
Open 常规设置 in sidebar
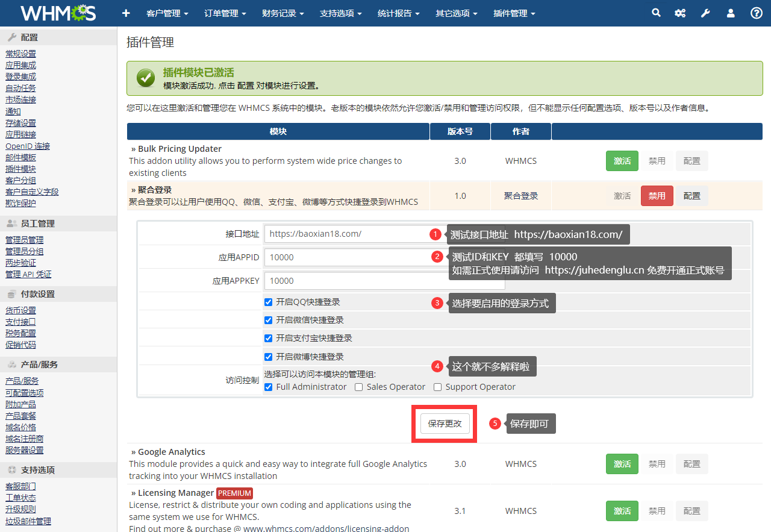(x=20, y=54)
